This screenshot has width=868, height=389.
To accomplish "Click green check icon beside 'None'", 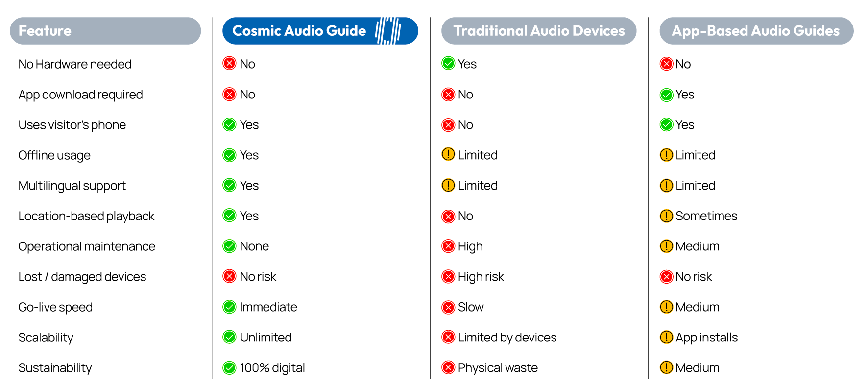I will [x=229, y=246].
